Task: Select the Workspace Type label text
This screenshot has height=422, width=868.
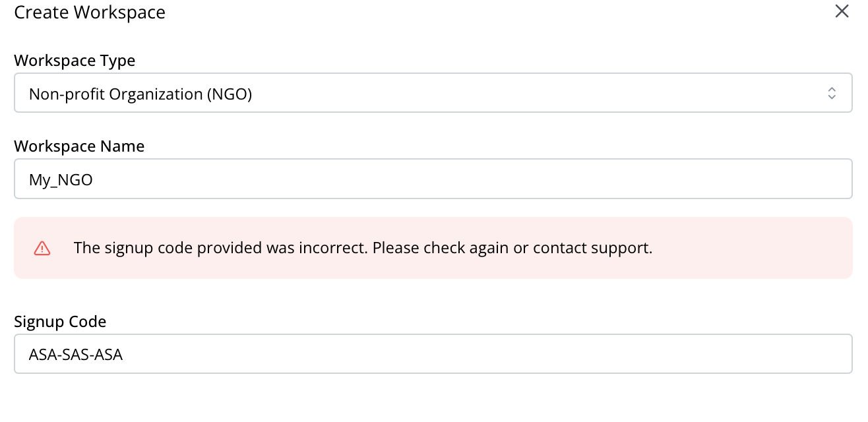Action: pos(75,60)
